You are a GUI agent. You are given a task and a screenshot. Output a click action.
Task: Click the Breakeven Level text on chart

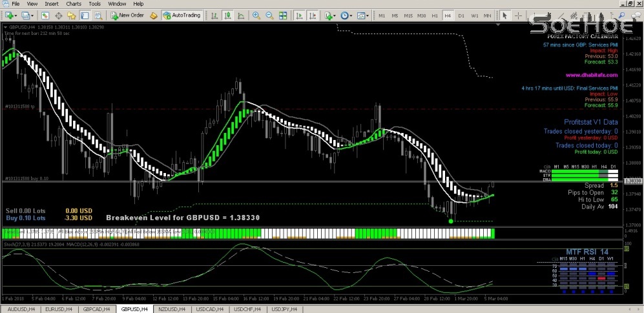[x=183, y=218]
